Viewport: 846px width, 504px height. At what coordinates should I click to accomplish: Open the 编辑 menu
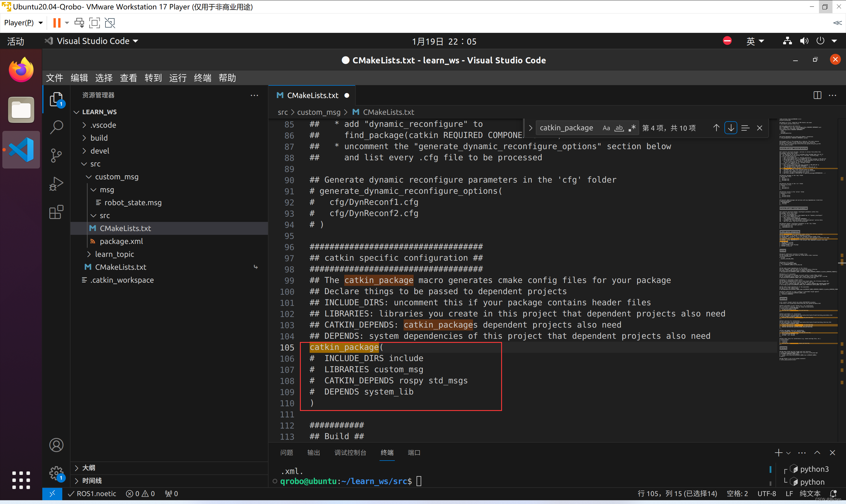pyautogui.click(x=79, y=78)
